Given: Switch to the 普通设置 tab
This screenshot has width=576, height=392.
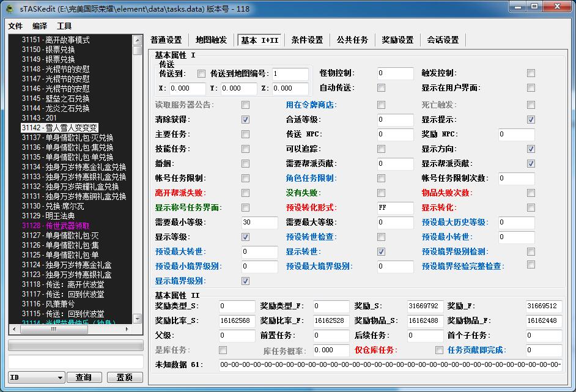Looking at the screenshot, I should point(166,40).
